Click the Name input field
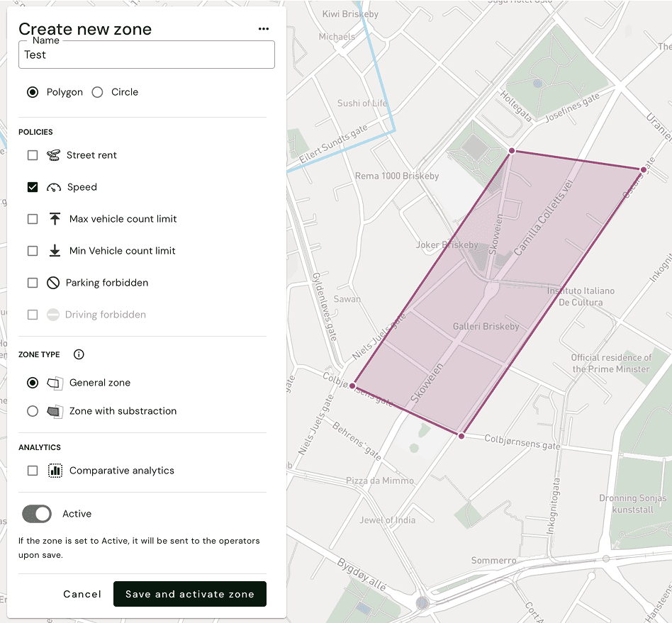 click(x=147, y=55)
